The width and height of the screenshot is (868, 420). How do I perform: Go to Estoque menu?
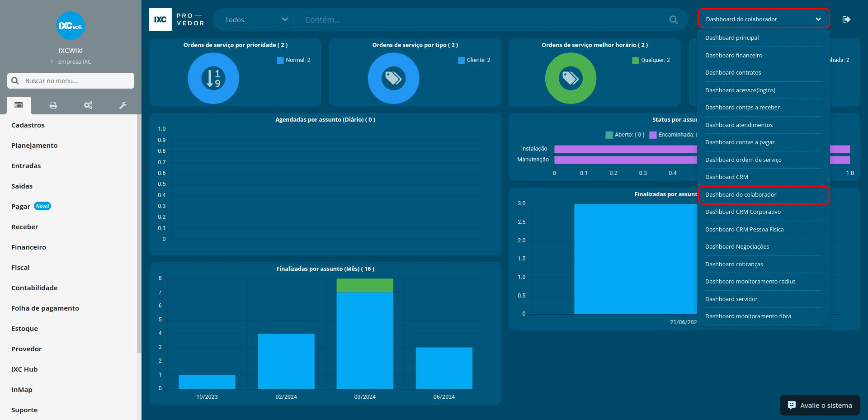pos(24,329)
